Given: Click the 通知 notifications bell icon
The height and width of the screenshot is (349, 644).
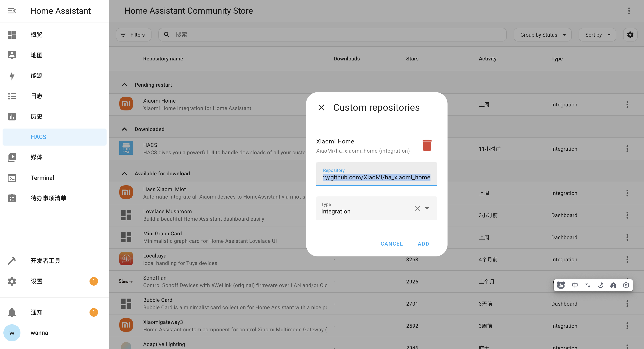Looking at the screenshot, I should click(12, 312).
